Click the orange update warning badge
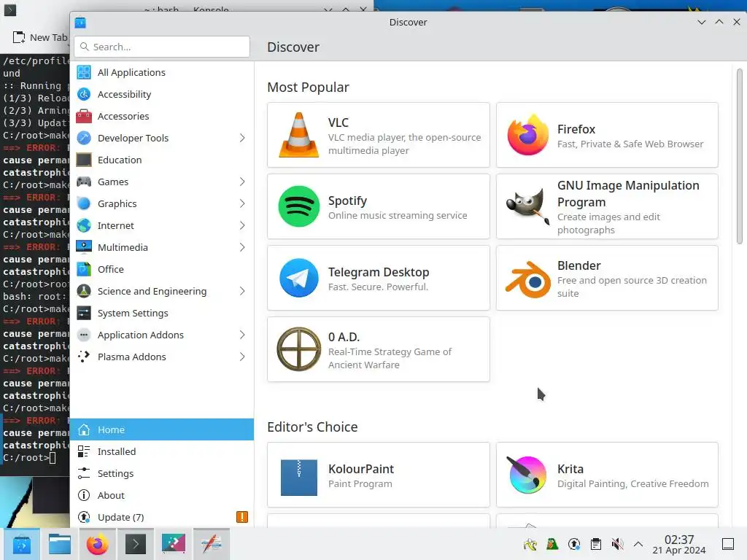Viewport: 747px width, 560px height. click(242, 517)
